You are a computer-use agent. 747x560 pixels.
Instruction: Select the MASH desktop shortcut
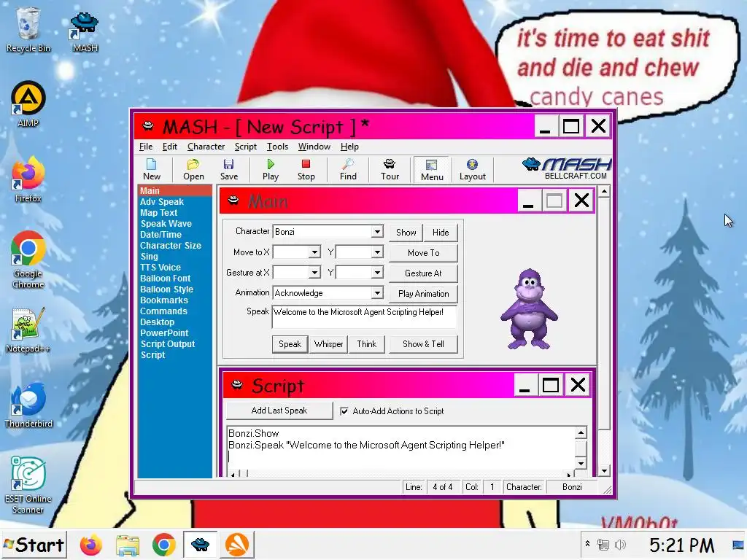coord(85,32)
